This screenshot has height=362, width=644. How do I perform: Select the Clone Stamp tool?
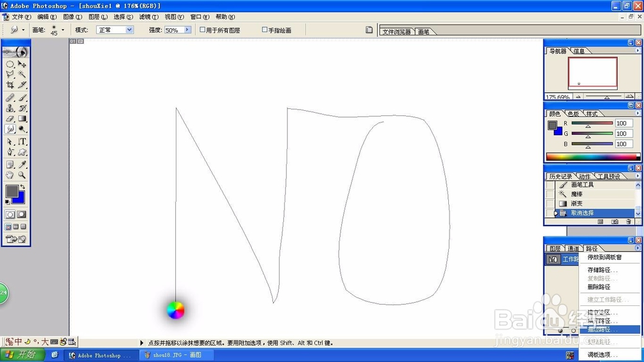[10, 108]
